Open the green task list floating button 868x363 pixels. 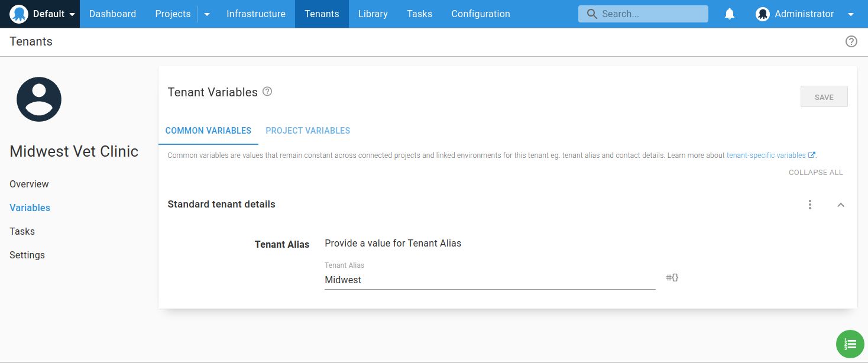(x=850, y=343)
